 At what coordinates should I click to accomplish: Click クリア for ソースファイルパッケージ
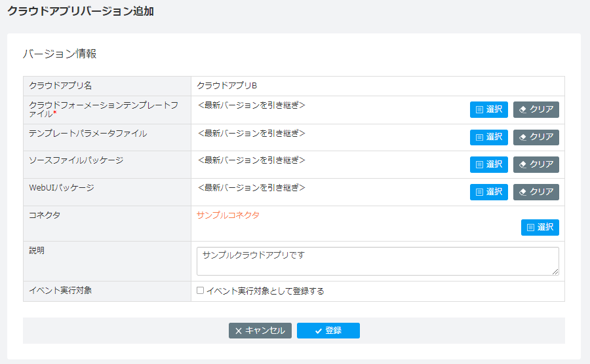pos(536,164)
